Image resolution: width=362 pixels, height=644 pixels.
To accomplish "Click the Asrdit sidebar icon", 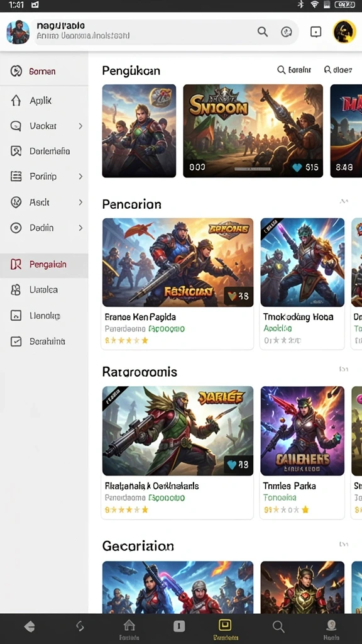I will point(16,202).
